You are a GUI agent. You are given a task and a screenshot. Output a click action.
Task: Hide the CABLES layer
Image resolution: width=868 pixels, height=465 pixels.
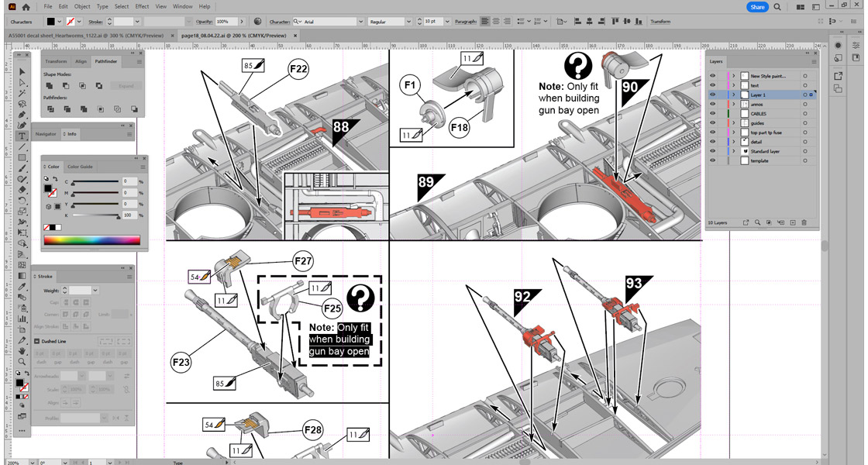tap(712, 112)
